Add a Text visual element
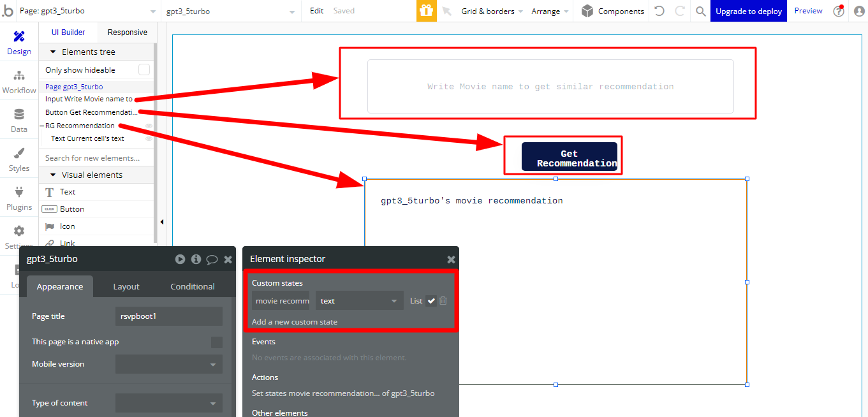The width and height of the screenshot is (868, 417). tap(96, 192)
